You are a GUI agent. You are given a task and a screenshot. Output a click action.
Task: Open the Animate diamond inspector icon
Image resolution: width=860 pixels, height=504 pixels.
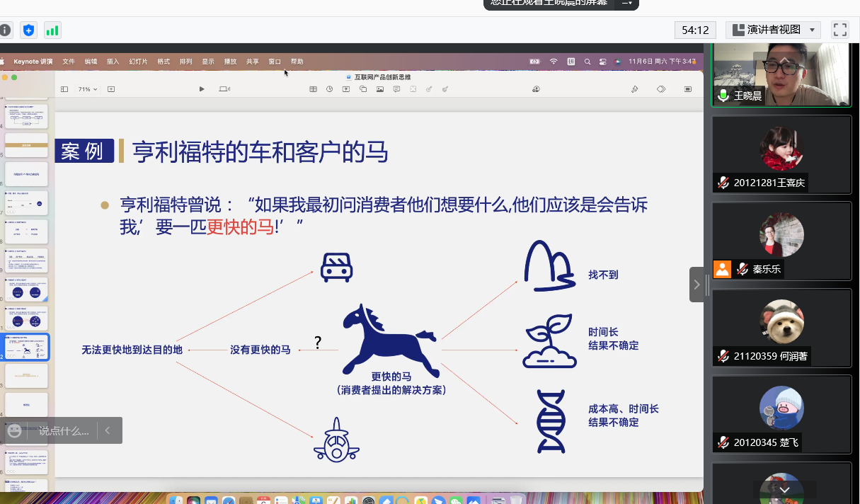(x=661, y=89)
